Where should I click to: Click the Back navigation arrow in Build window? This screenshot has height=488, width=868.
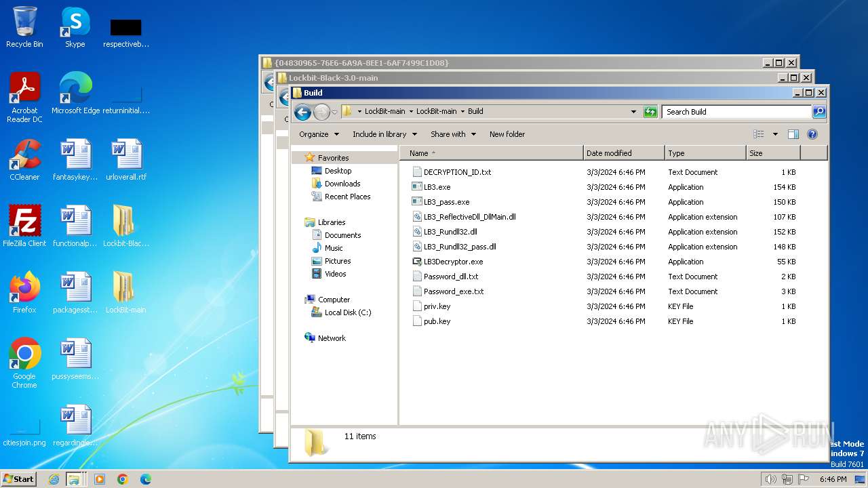pyautogui.click(x=302, y=112)
